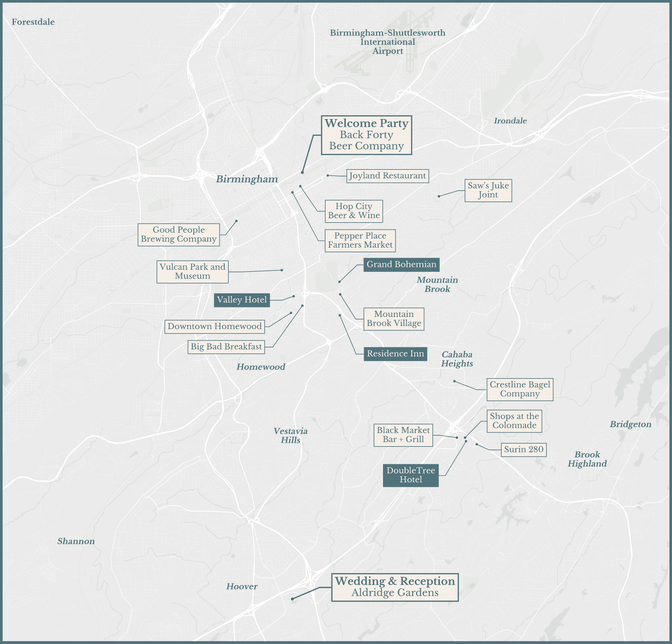This screenshot has height=644, width=672.
Task: Select the Hop City Beer & Wine label
Action: [x=354, y=211]
